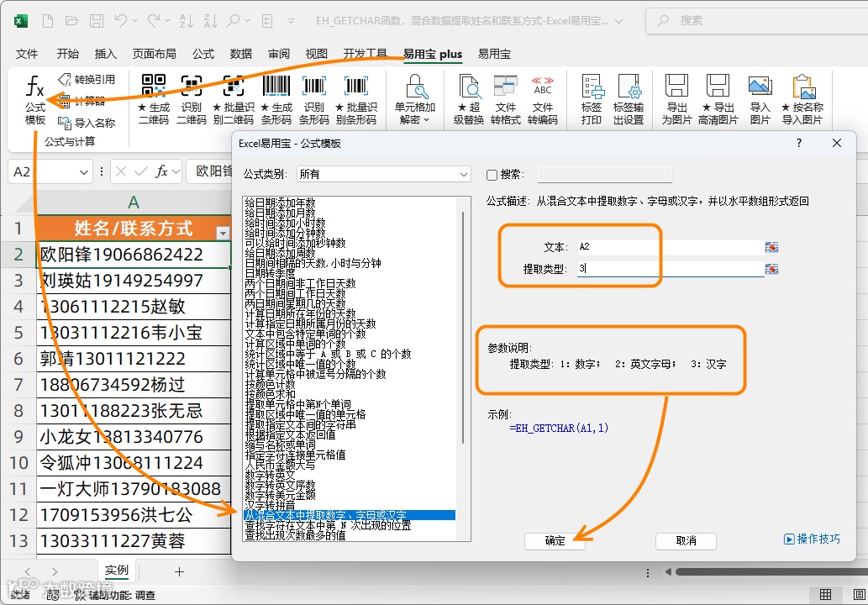Image resolution: width=868 pixels, height=605 pixels.
Task: Click the formula list vertical scrollbar
Action: pos(462,327)
